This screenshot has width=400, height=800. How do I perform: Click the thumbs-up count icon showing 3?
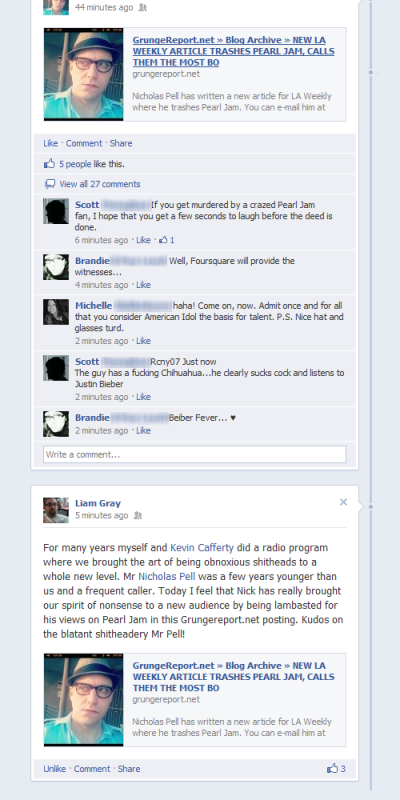click(x=333, y=768)
